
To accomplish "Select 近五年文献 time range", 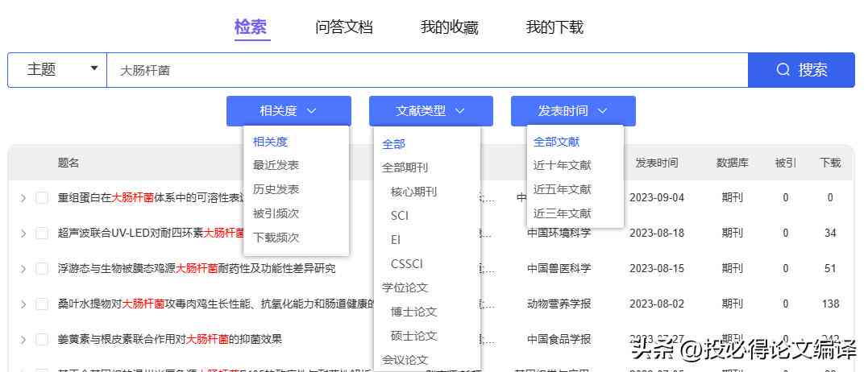I will pyautogui.click(x=562, y=189).
